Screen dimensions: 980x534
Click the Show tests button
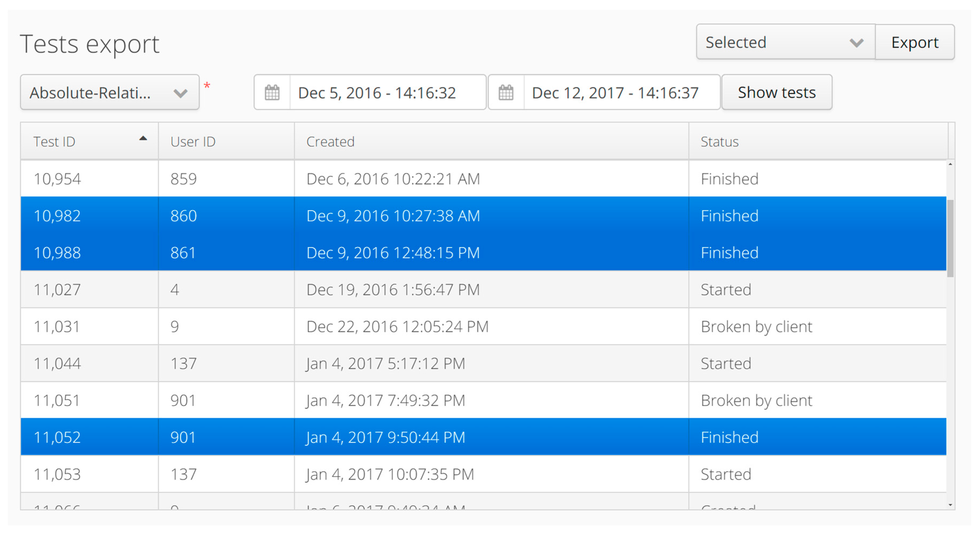[x=776, y=93]
